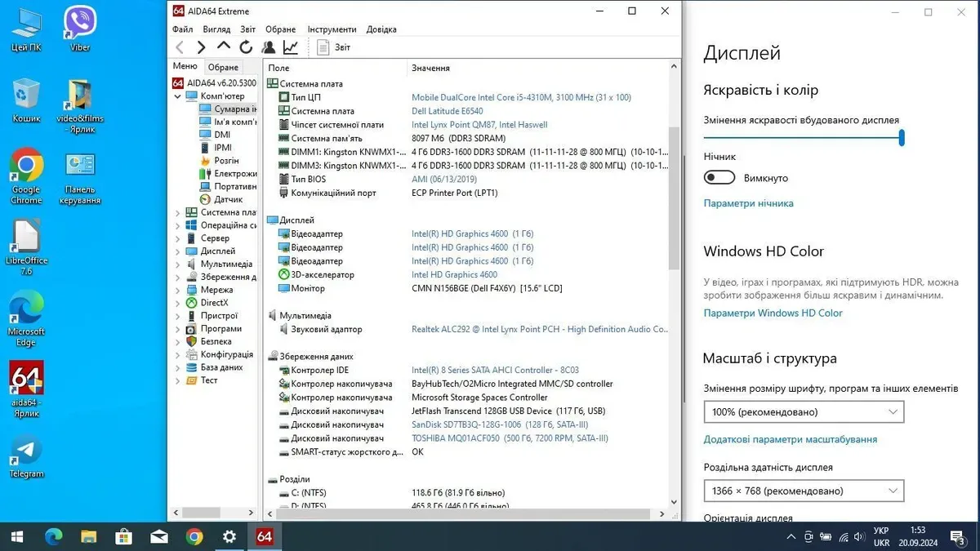
Task: Click the Refresh icon in AIDA64 toolbar
Action: pos(246,47)
